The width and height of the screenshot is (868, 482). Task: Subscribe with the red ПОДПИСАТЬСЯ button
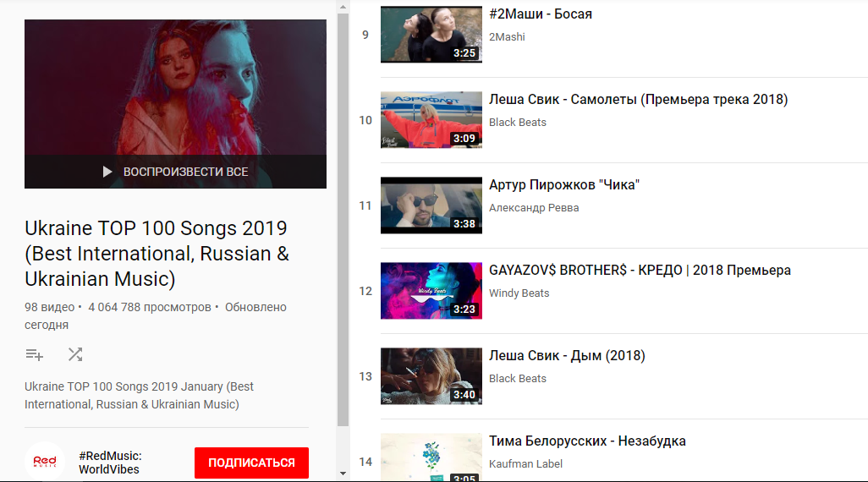tap(251, 463)
